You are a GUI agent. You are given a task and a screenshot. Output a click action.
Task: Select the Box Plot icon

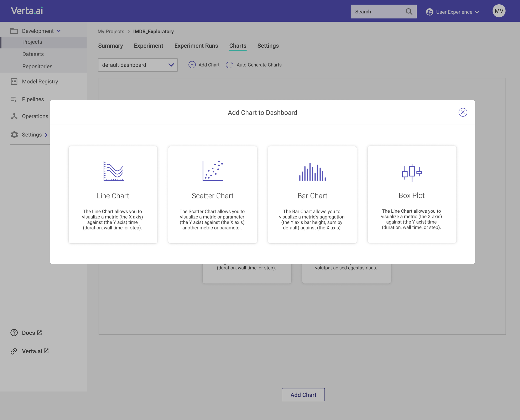pos(412,173)
